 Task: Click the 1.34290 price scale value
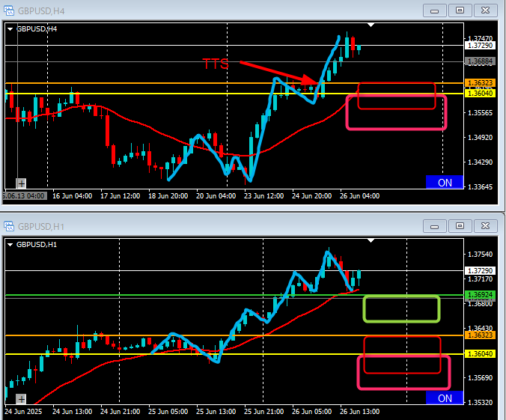481,162
